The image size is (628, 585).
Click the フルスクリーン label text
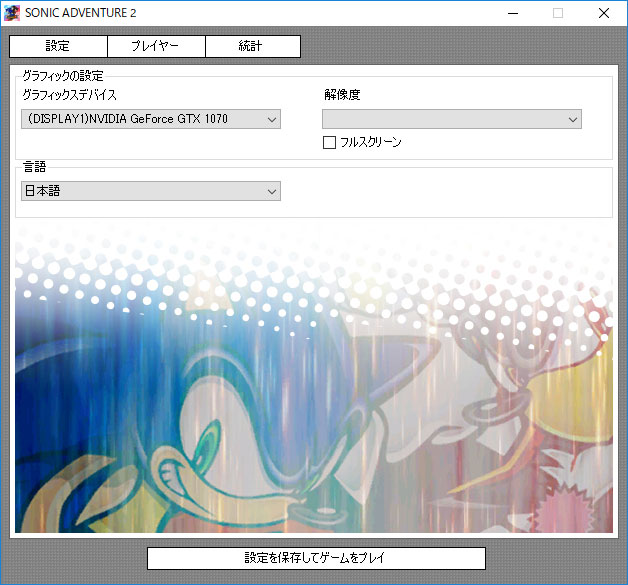(370, 143)
